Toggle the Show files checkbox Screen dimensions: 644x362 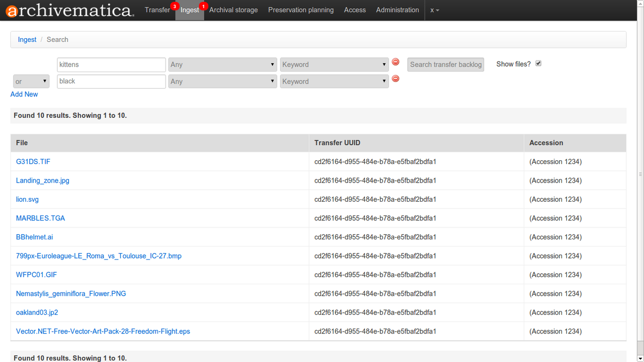538,63
